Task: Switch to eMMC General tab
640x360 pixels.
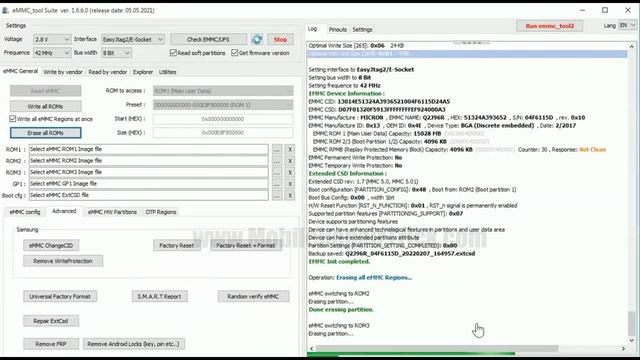Action: 20,71
